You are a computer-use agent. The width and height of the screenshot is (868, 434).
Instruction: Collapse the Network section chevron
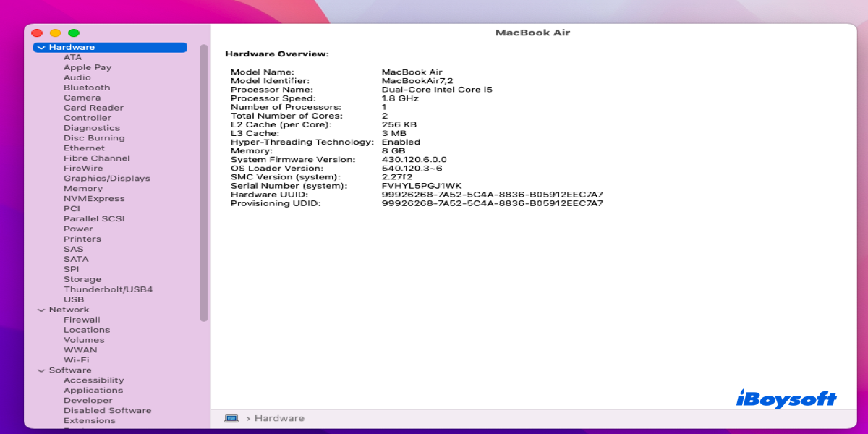(x=41, y=310)
